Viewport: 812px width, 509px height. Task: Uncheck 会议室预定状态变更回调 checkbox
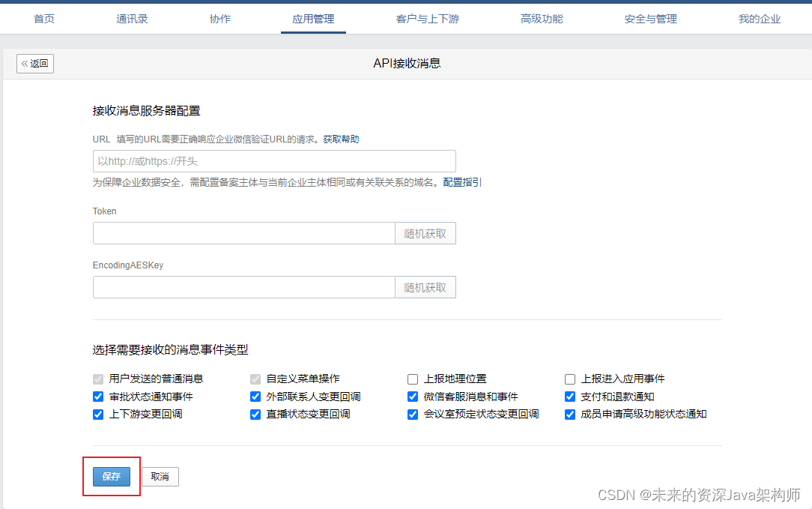point(413,414)
